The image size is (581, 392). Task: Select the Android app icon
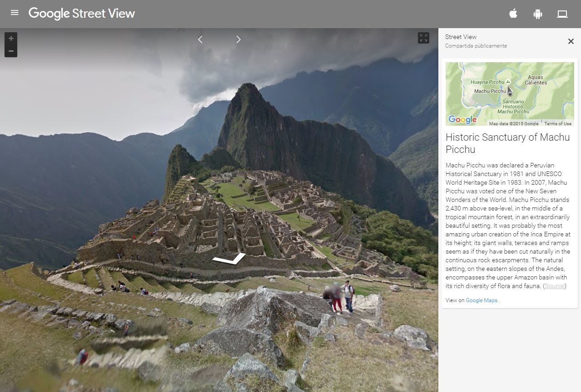[537, 14]
